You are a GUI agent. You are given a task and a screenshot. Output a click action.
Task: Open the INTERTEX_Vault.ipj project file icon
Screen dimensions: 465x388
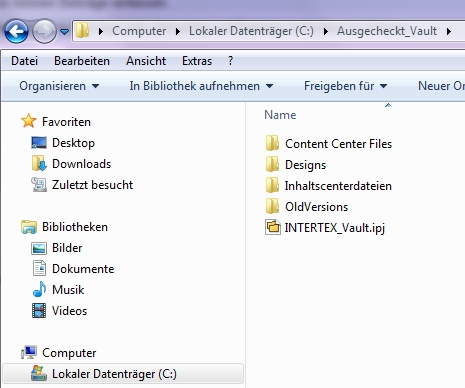pos(273,228)
